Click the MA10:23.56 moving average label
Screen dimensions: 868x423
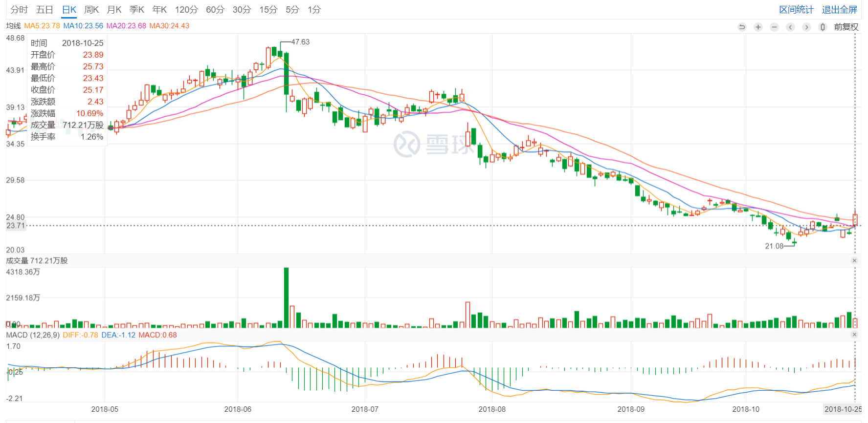pyautogui.click(x=83, y=26)
